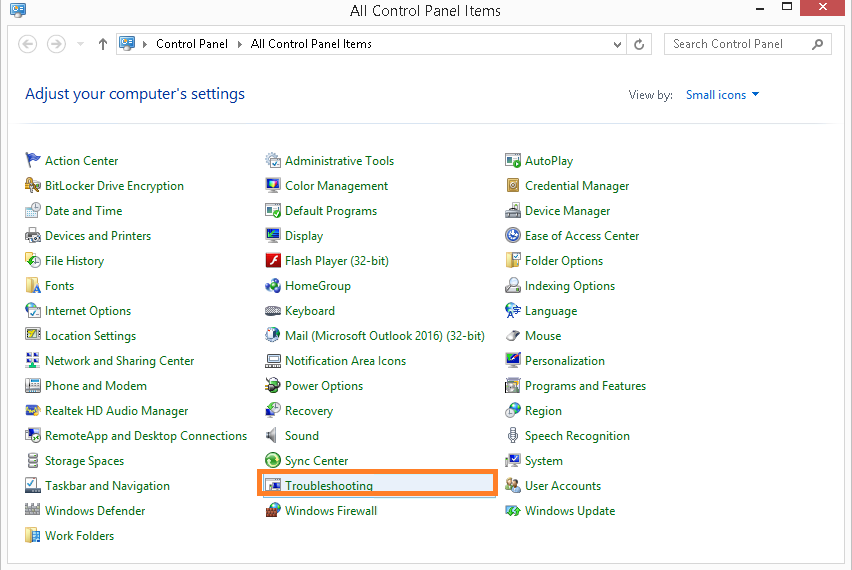
Task: Click the search magnifier icon
Action: (817, 44)
